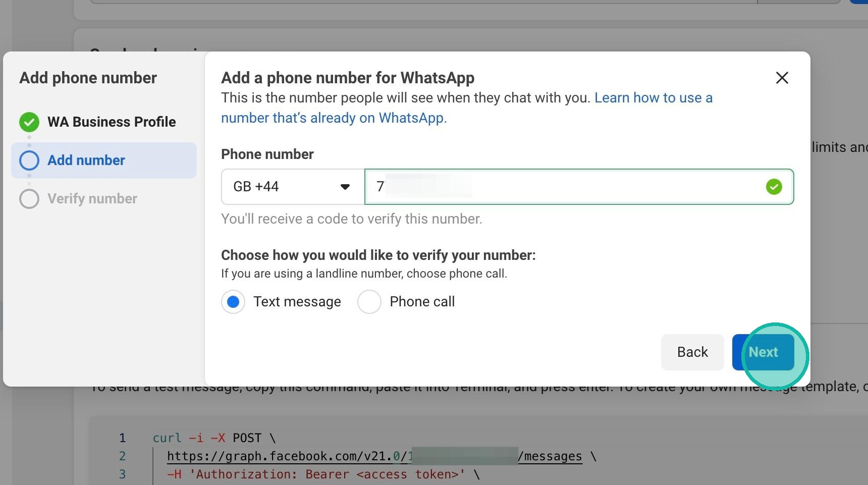868x485 pixels.
Task: Click the green validation checkmark in phone field
Action: click(x=774, y=187)
